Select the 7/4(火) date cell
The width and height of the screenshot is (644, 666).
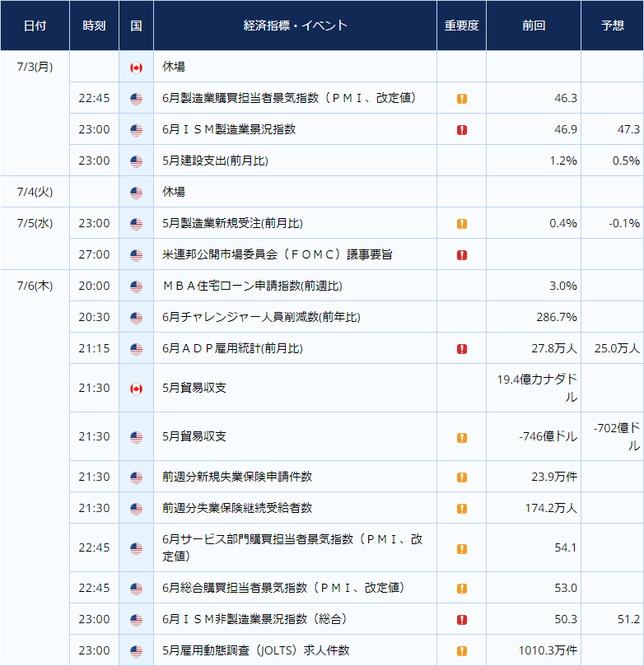(35, 192)
